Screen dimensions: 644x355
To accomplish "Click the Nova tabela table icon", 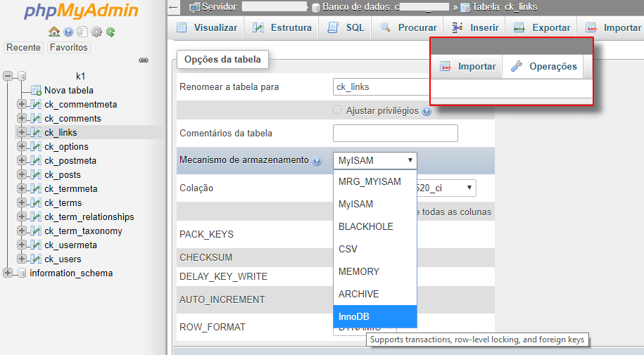I will point(36,90).
